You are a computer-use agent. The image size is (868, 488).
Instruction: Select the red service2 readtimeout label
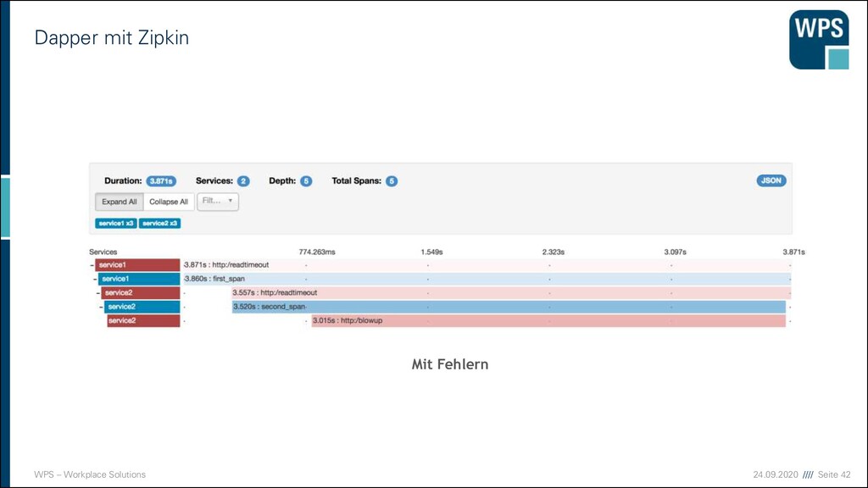pos(141,292)
